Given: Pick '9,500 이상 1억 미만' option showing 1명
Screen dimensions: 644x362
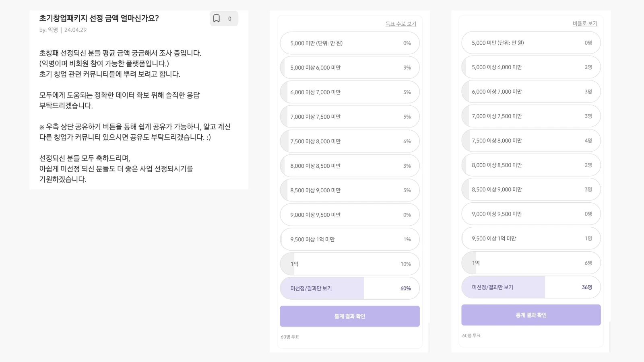Looking at the screenshot, I should tap(530, 239).
